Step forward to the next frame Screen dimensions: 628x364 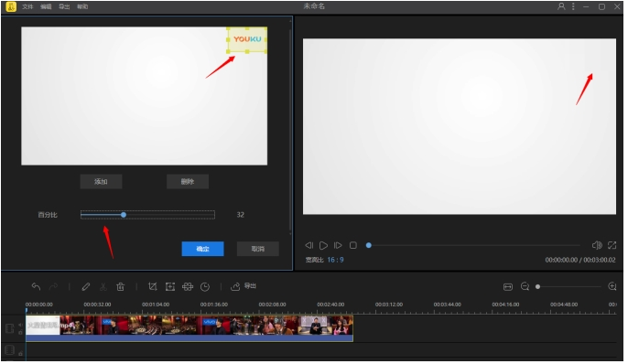[x=339, y=247]
